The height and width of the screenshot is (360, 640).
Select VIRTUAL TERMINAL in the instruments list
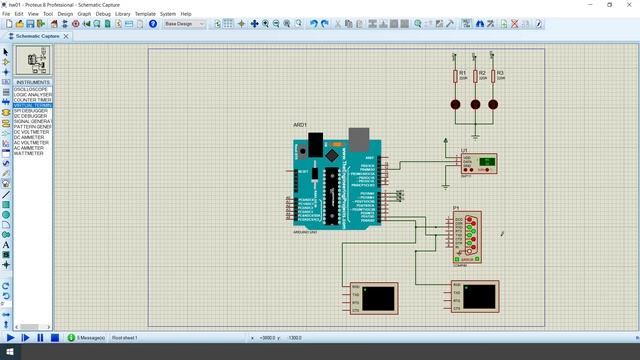[33, 105]
